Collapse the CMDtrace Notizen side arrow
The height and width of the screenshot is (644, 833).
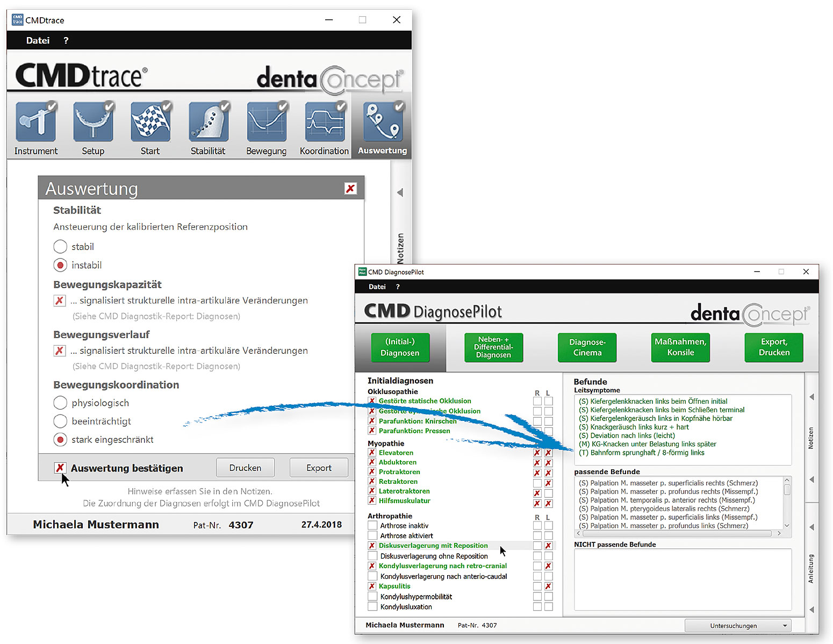point(400,192)
